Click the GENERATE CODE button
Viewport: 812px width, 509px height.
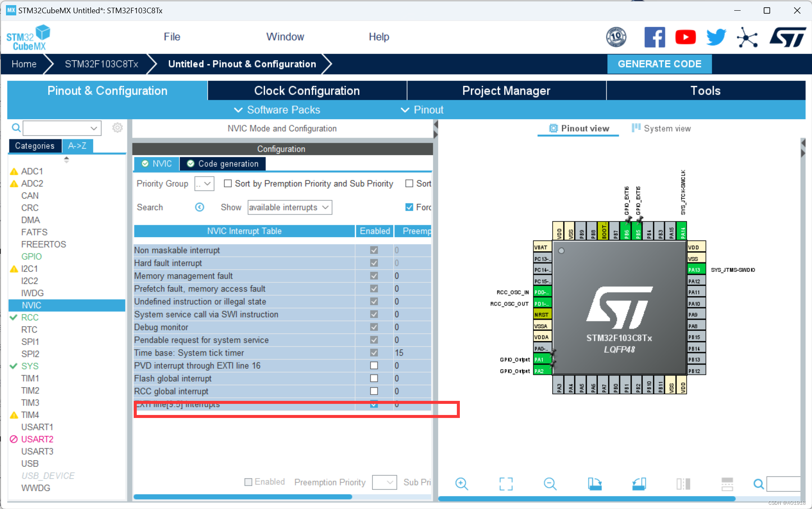point(659,64)
